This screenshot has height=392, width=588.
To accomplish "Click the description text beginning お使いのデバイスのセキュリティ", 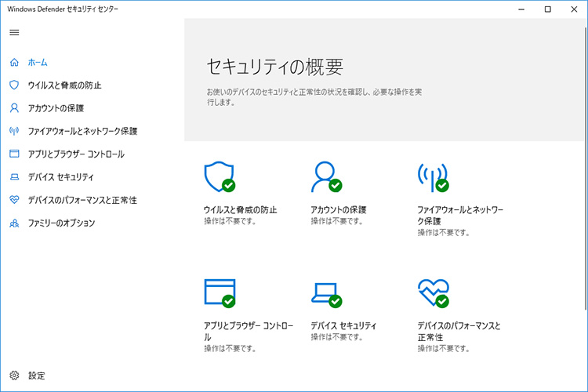I will (x=314, y=96).
